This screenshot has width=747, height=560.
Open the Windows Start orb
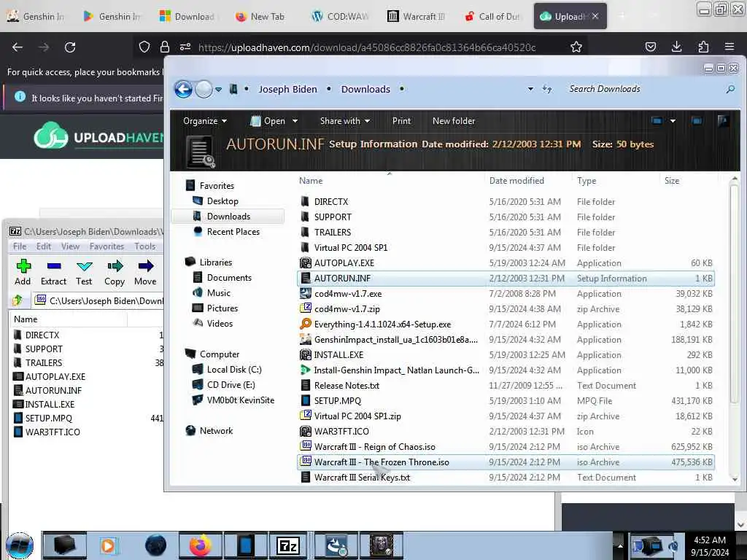[20, 545]
